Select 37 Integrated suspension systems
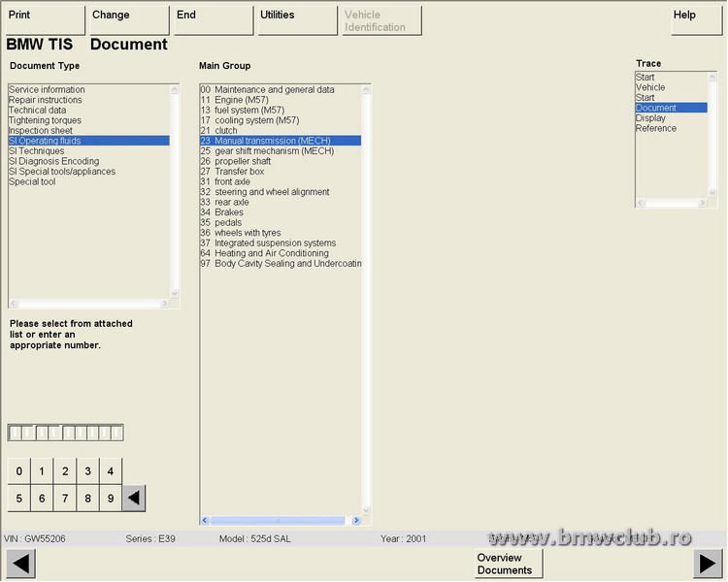The height and width of the screenshot is (582, 728). tap(281, 242)
